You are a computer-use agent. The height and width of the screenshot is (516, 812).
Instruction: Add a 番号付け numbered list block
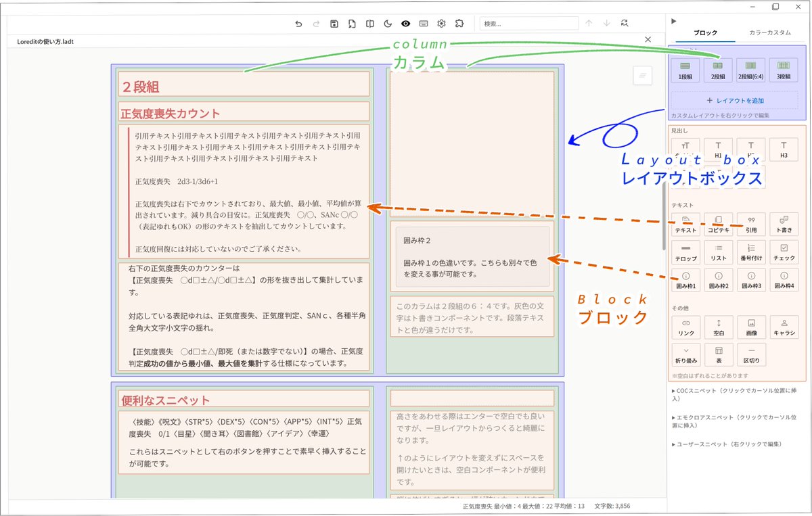pyautogui.click(x=750, y=252)
